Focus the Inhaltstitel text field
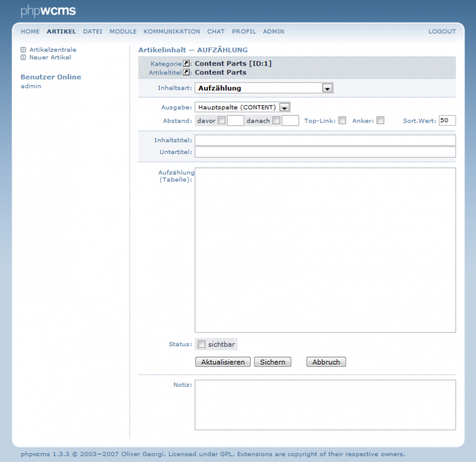The image size is (476, 462). tap(325, 140)
